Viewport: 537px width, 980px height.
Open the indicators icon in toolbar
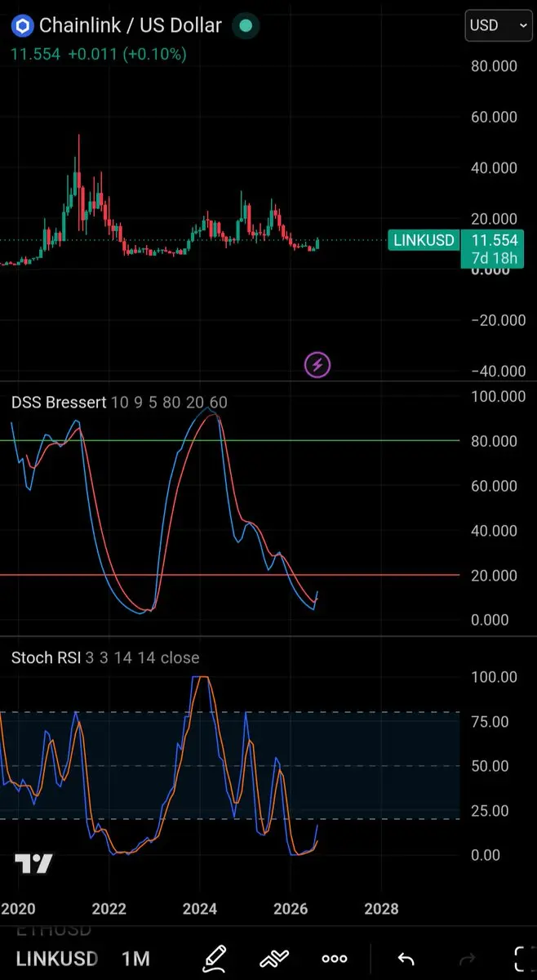click(x=275, y=959)
